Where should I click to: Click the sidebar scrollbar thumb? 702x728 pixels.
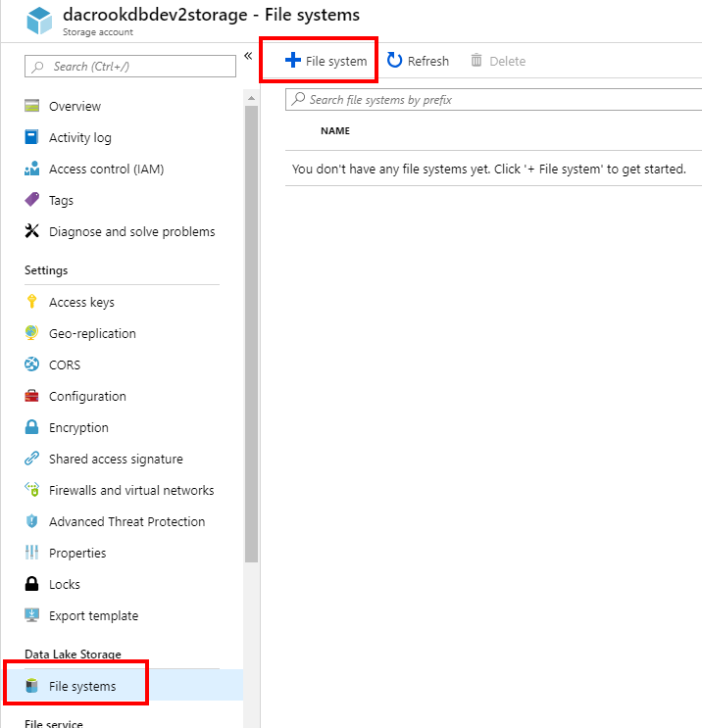click(x=251, y=334)
